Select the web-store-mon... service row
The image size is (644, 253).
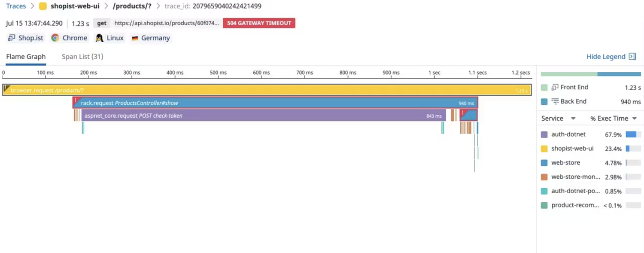point(591,177)
